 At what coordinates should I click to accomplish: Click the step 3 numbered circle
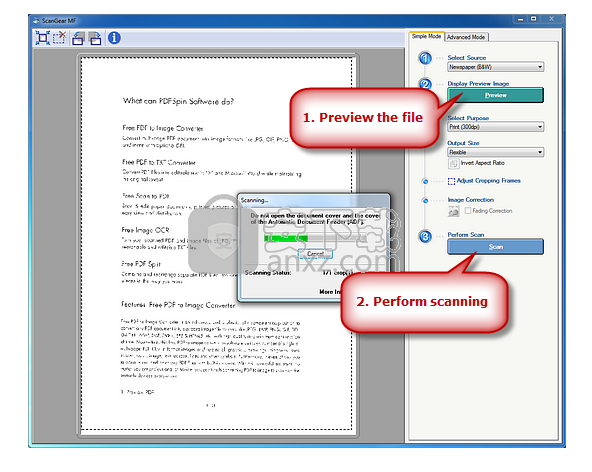pos(426,237)
